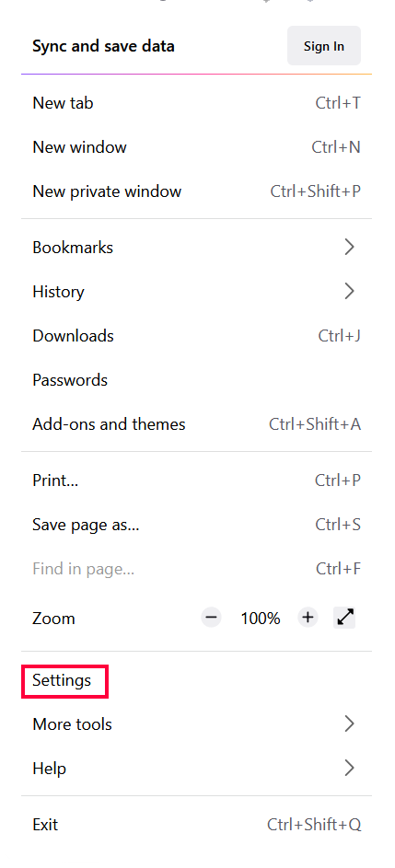Open a New tab
This screenshot has width=395, height=868.
(x=197, y=103)
